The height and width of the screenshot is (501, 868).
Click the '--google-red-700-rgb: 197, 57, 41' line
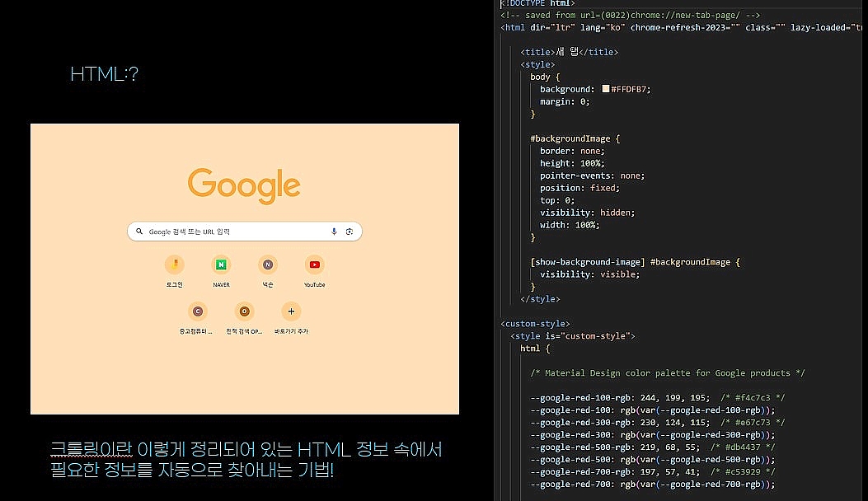(652, 471)
